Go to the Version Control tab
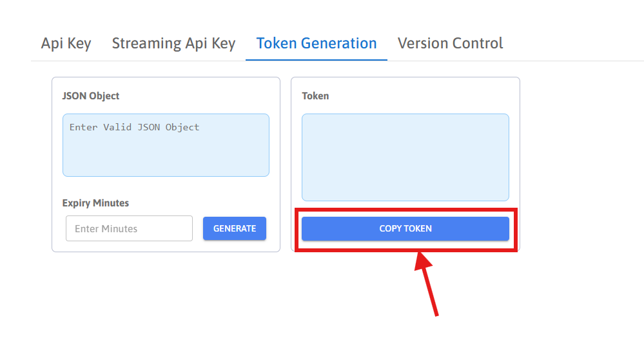This screenshot has width=644, height=349. [450, 43]
